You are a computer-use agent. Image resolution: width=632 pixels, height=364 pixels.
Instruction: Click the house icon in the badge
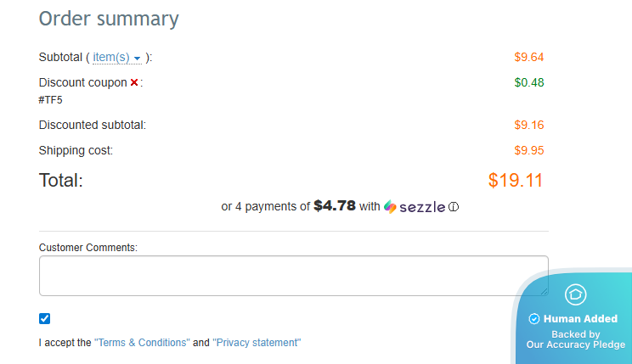[576, 294]
